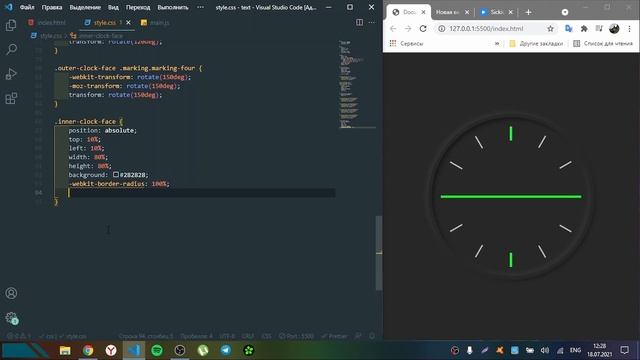This screenshot has height=360, width=640.
Task: Reload the page in Chrome
Action: 423,29
